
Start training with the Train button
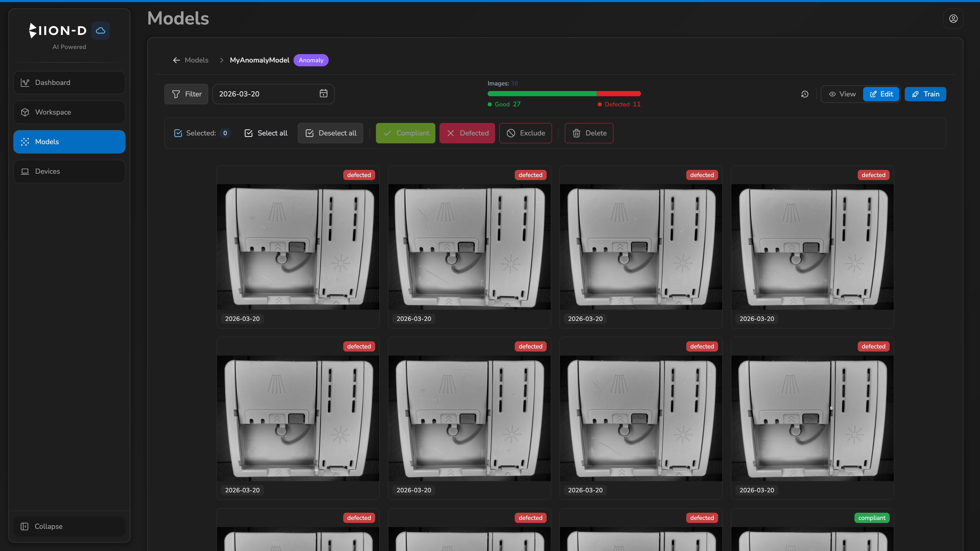(925, 94)
